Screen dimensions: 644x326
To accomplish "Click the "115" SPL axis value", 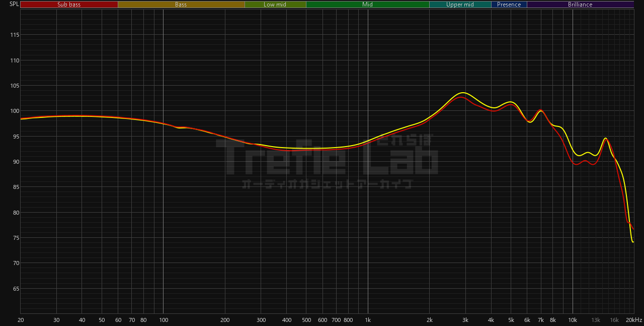I will [14, 35].
